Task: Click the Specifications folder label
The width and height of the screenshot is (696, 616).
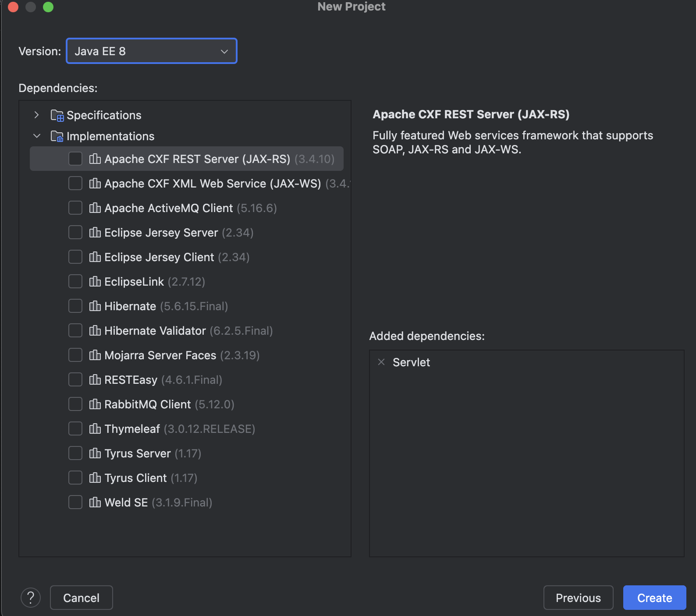Action: point(104,115)
